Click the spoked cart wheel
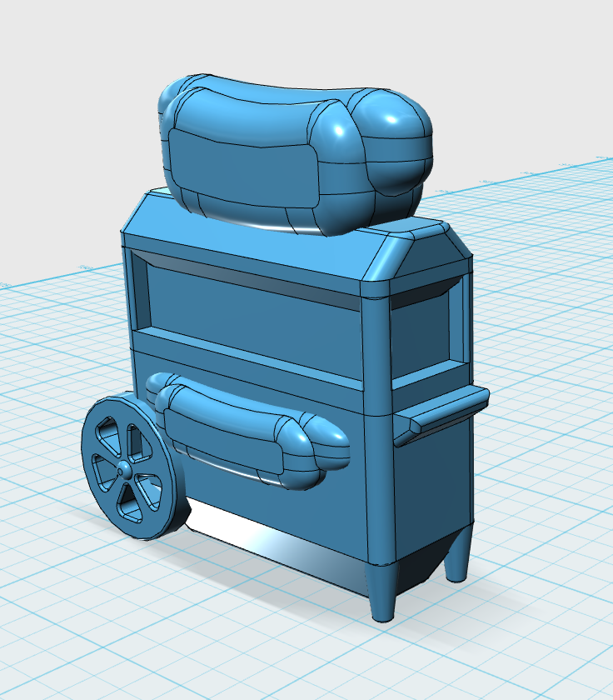This screenshot has height=700, width=613. coord(134,467)
